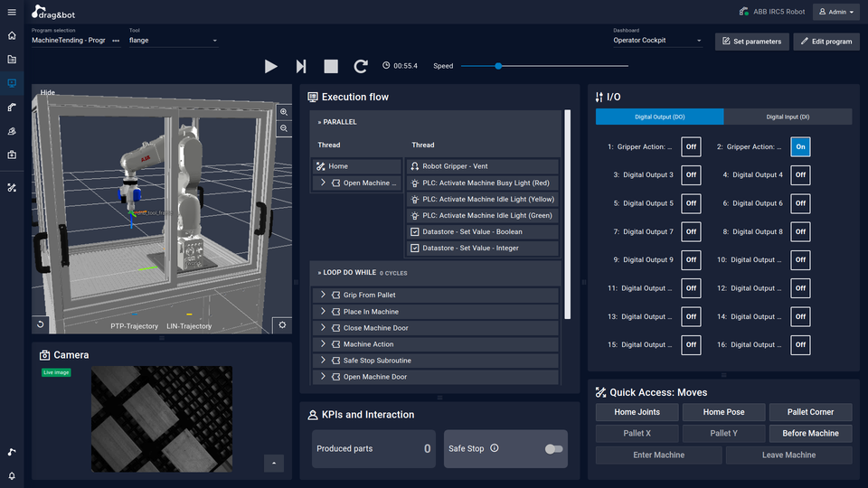Image resolution: width=868 pixels, height=488 pixels.
Task: Stop program execution
Action: [331, 66]
